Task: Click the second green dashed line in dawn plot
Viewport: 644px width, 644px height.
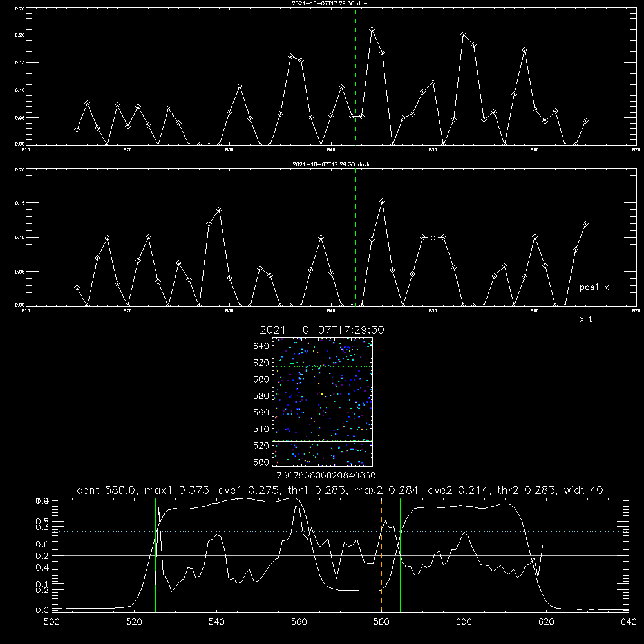Action: point(355,76)
